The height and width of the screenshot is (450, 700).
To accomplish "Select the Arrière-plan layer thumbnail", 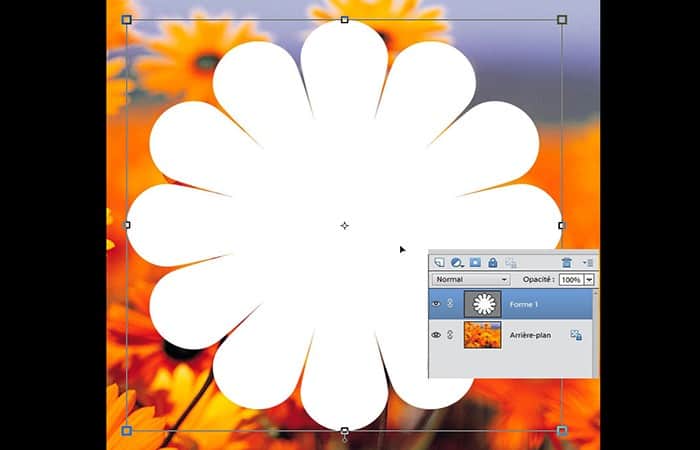I will coord(483,335).
